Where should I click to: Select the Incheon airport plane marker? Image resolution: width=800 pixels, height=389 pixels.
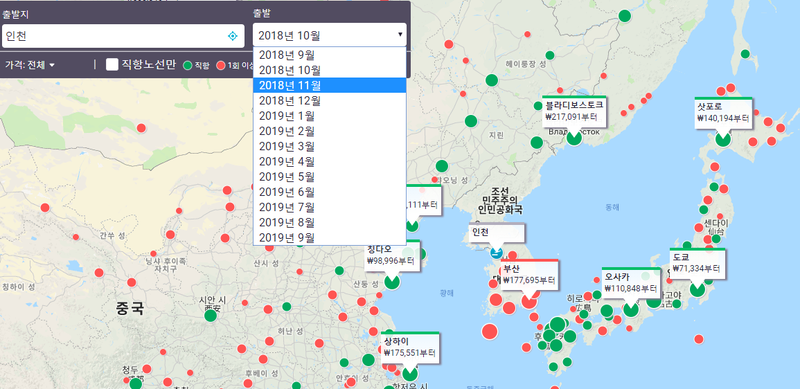(x=496, y=252)
